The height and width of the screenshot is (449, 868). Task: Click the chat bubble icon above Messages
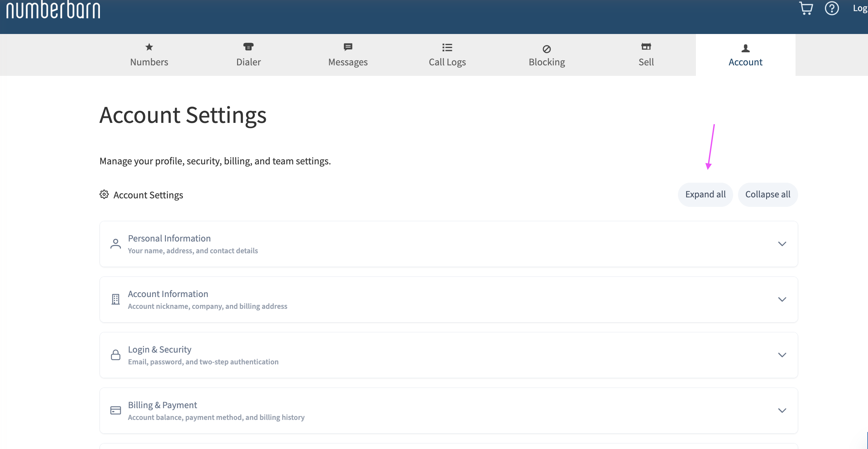tap(348, 47)
